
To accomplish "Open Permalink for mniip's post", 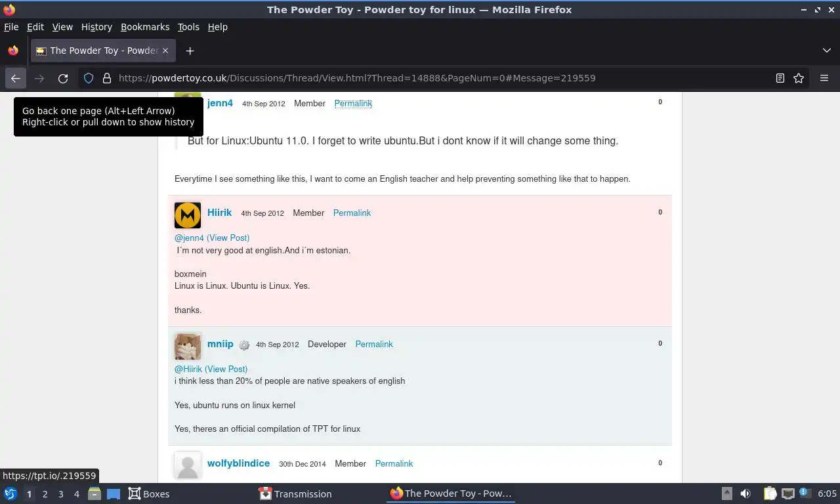I will coord(374,345).
